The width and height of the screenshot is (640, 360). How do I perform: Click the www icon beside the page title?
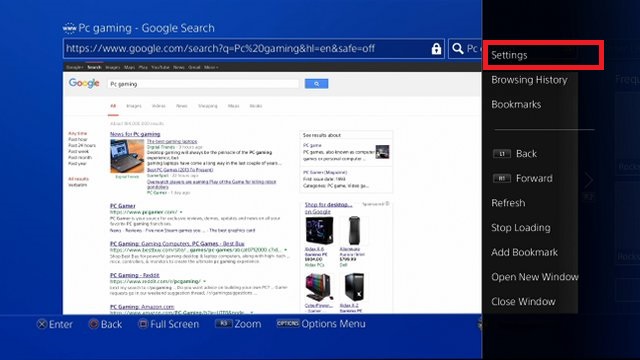(69, 28)
